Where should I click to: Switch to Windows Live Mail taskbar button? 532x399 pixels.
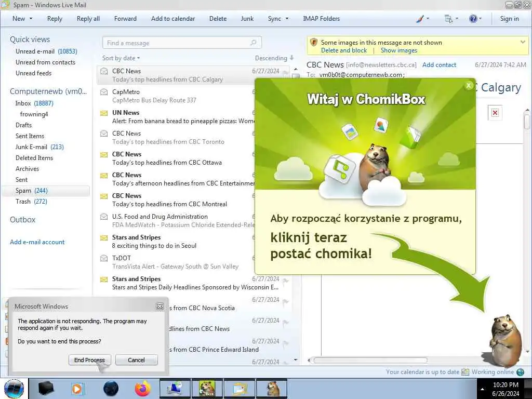(239, 389)
